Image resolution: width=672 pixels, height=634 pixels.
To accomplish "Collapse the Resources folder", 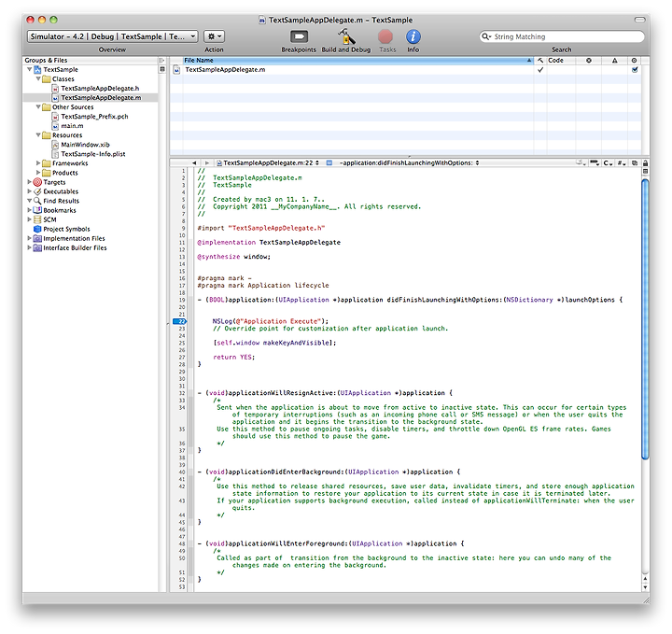I will [x=38, y=135].
